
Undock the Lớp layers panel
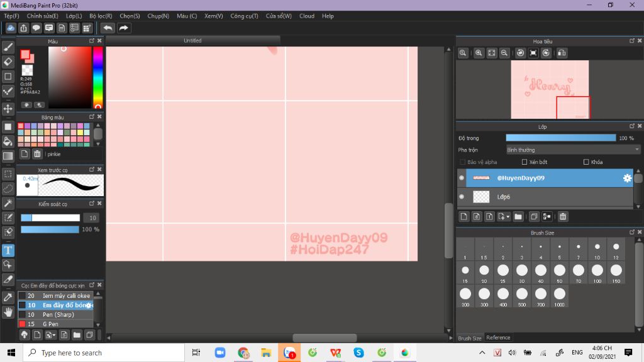coord(631,126)
